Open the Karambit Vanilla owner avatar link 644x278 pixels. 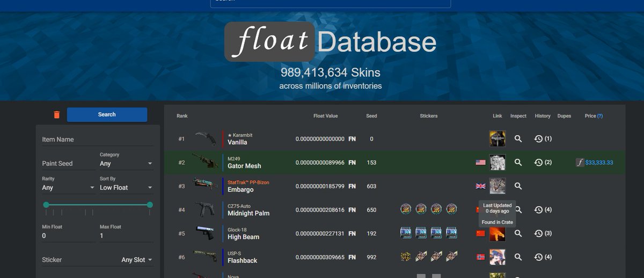(497, 139)
